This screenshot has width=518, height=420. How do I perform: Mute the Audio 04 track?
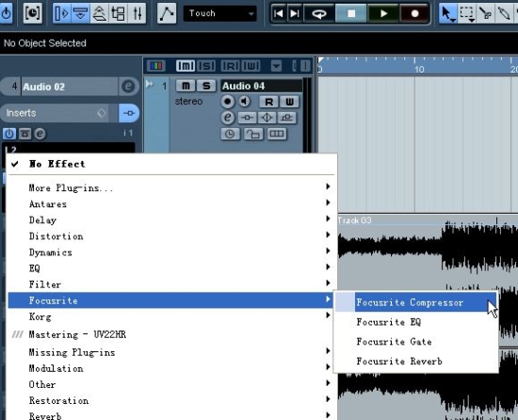(186, 87)
